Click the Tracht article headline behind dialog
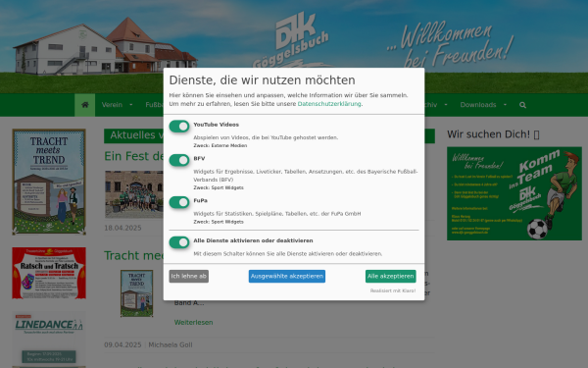Screen dimensions: 588x368 (x=134, y=256)
